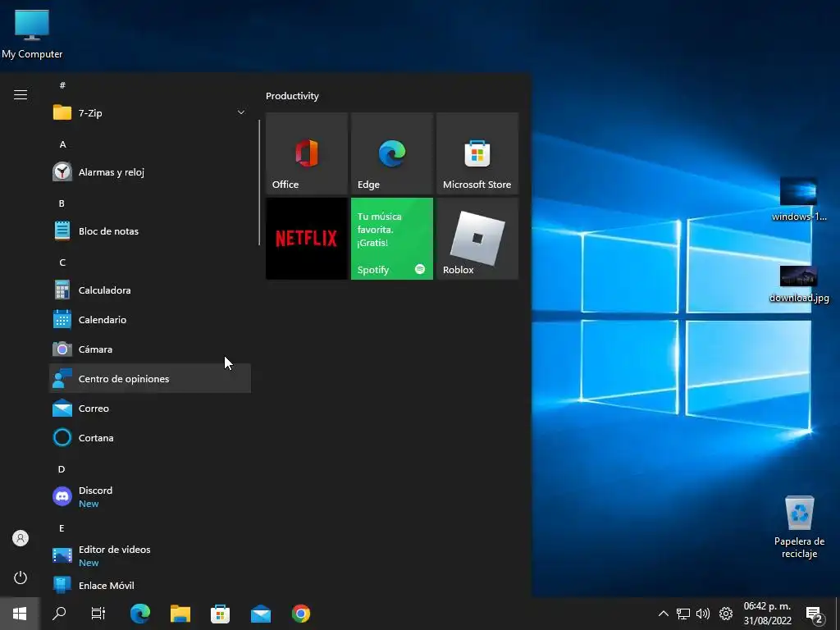The height and width of the screenshot is (630, 840).
Task: Click the letter C section header
Action: 62,262
